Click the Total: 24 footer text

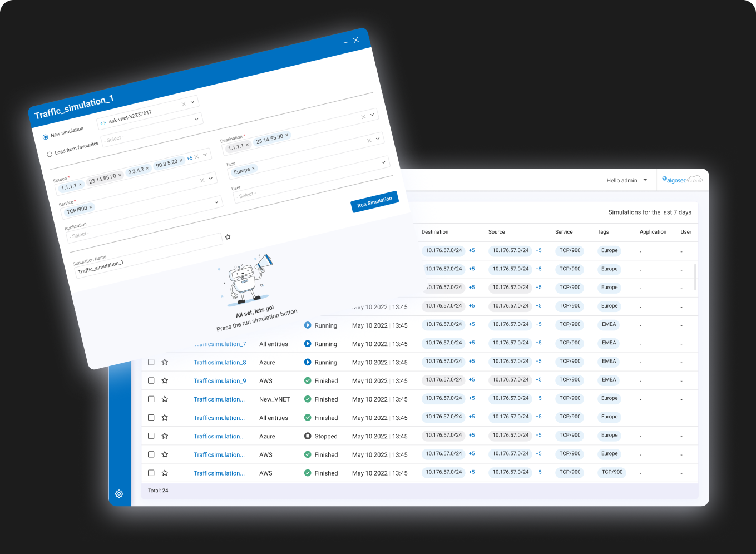click(x=158, y=491)
